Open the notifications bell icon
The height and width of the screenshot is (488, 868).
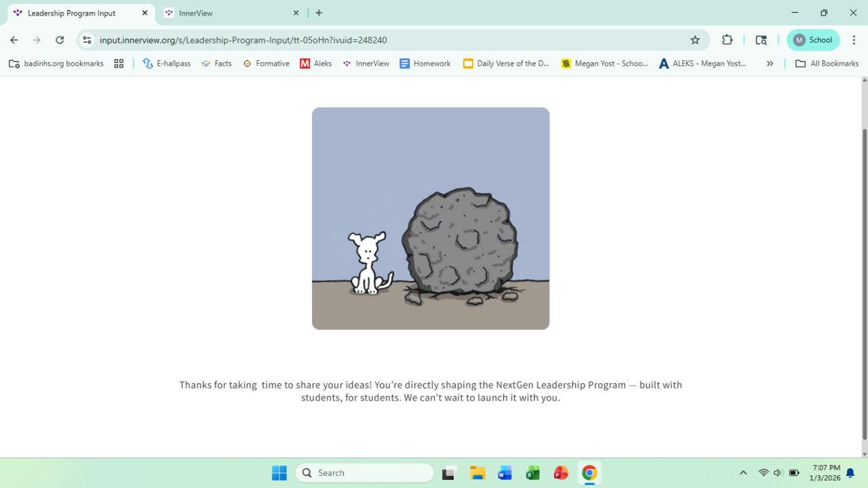pyautogui.click(x=850, y=473)
